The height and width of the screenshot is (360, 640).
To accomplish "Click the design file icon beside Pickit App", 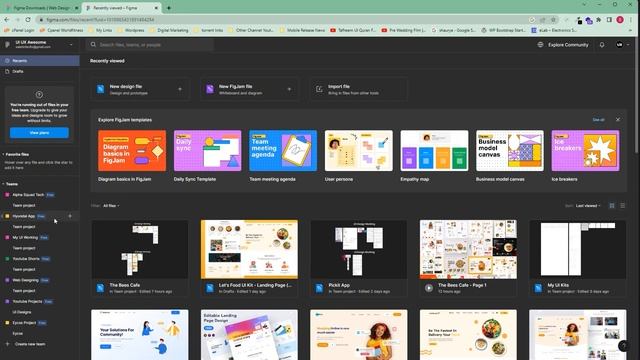I will pyautogui.click(x=319, y=288).
